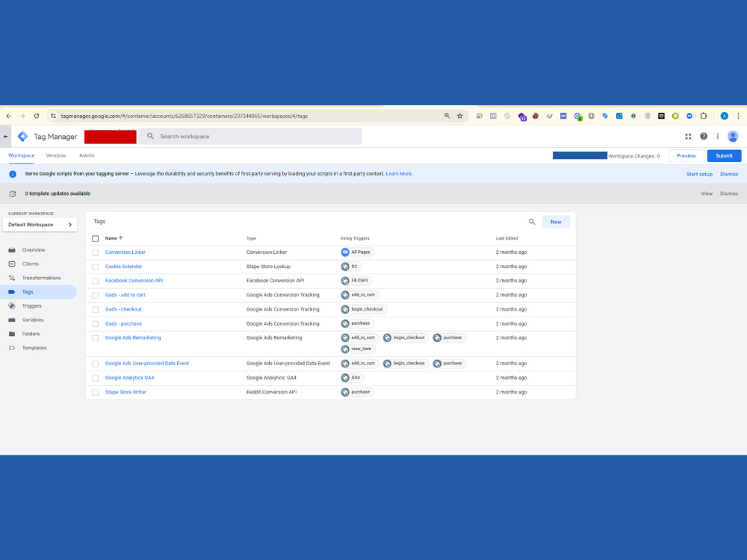Click the Tag Manager logo

[x=22, y=136]
